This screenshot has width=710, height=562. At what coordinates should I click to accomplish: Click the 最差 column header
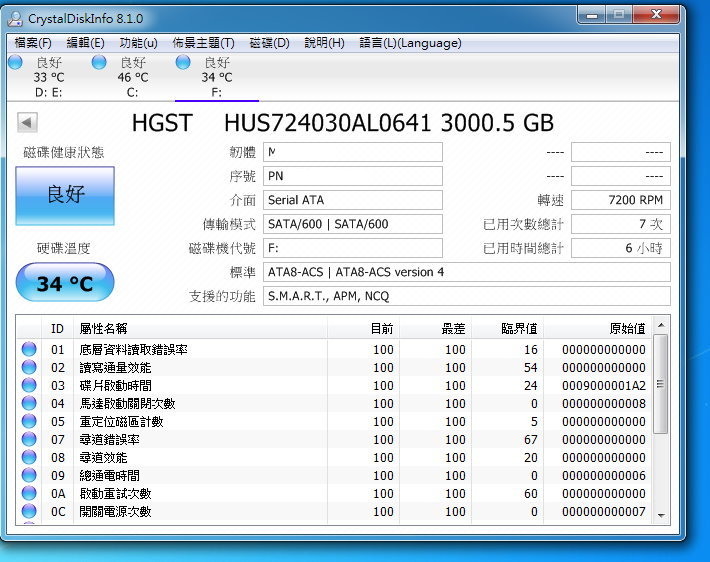point(436,328)
